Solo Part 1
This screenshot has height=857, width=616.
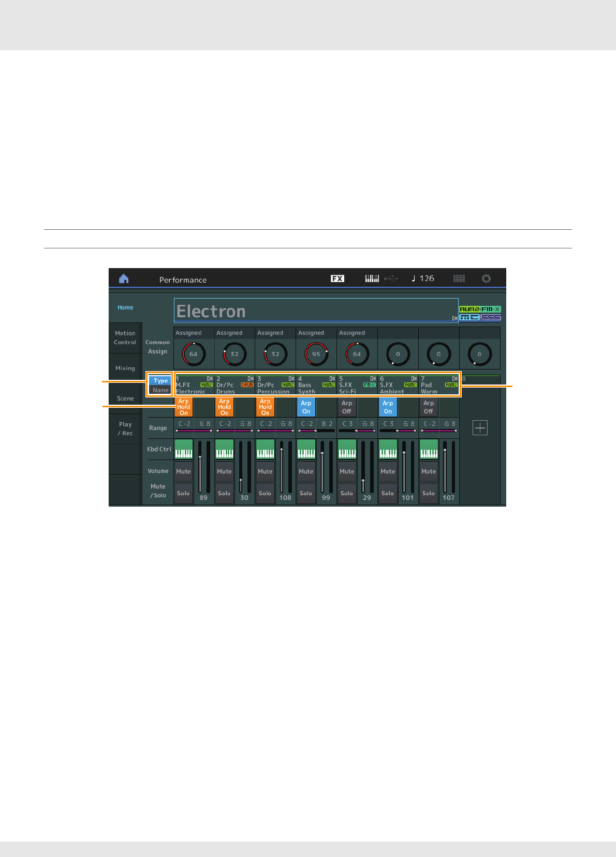tap(184, 493)
